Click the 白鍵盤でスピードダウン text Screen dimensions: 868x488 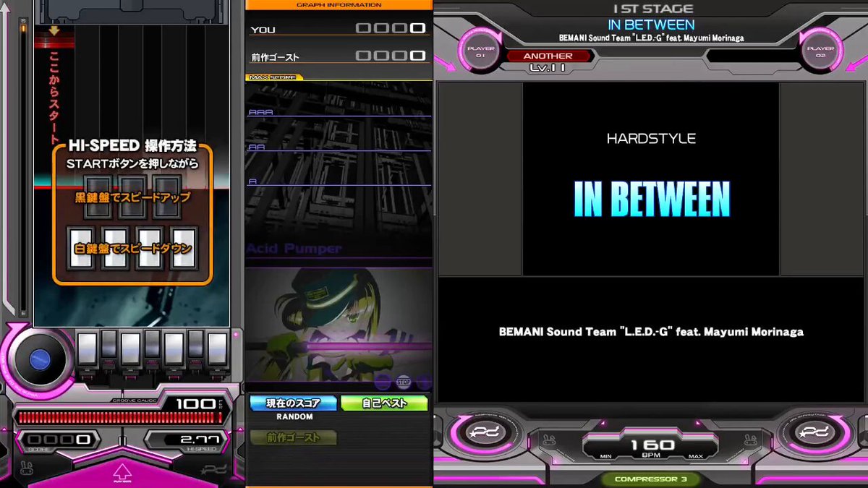133,249
